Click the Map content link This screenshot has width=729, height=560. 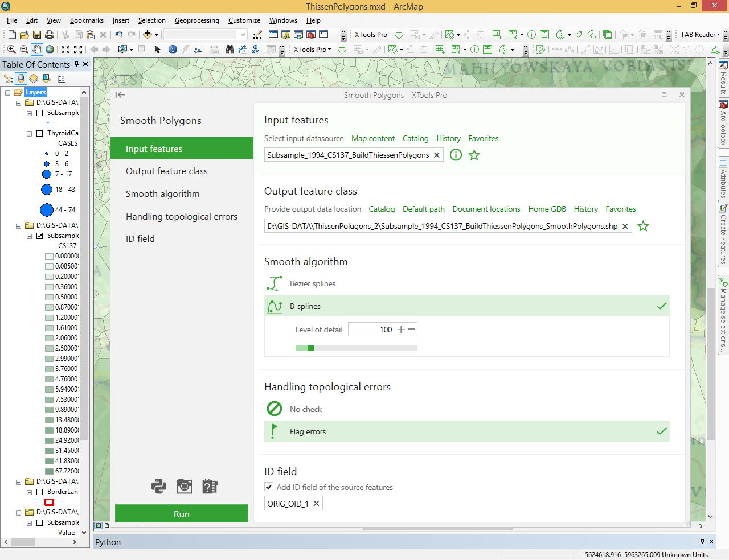(373, 138)
